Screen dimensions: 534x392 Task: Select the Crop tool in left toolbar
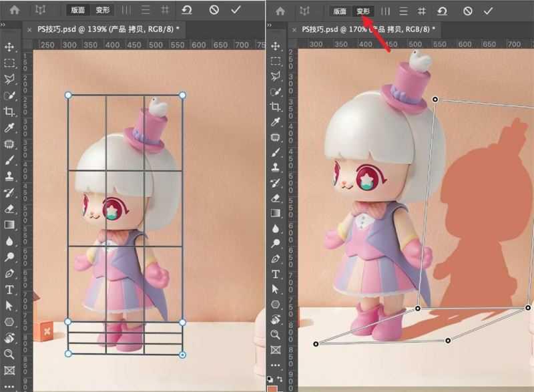pos(9,112)
